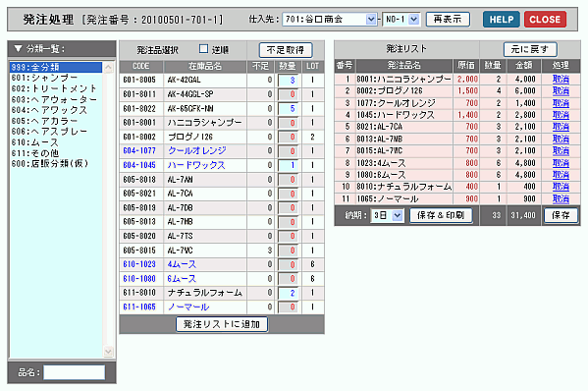Click the 不足 column header
Screen dimensions: 588x391
click(x=260, y=67)
